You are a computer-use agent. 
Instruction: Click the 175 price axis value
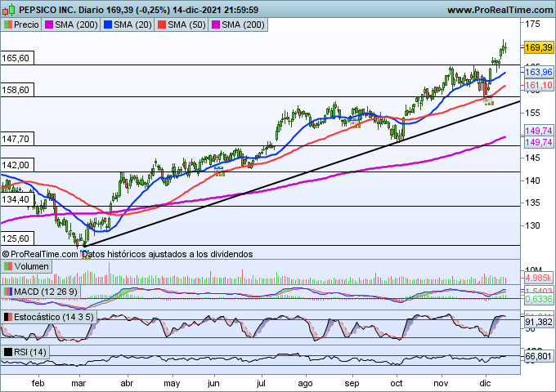533,24
